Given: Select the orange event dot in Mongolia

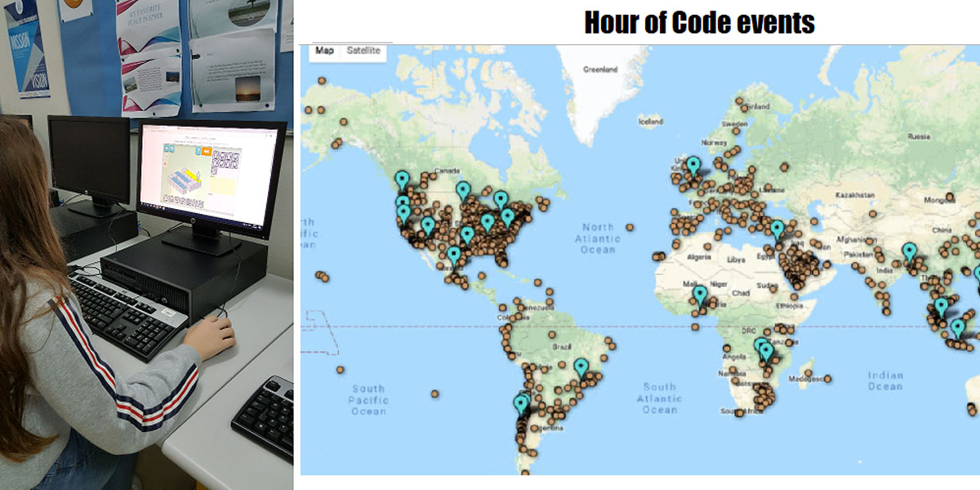Looking at the screenshot, I should point(950,196).
